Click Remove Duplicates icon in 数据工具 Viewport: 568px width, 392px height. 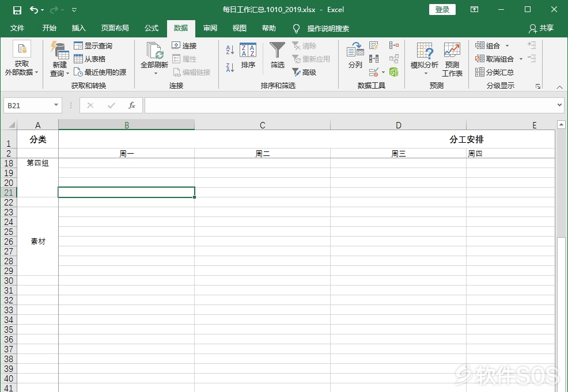click(x=374, y=59)
